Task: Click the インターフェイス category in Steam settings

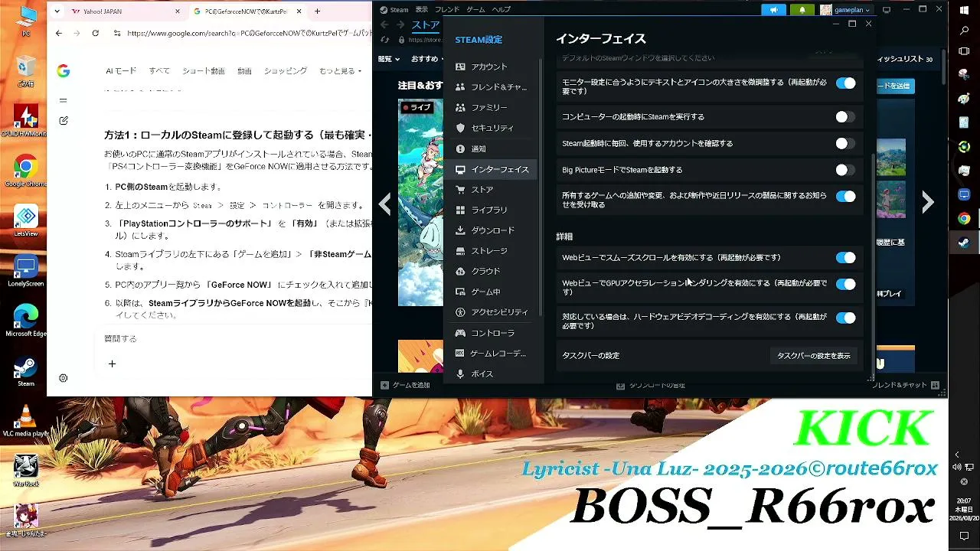Action: [490, 169]
